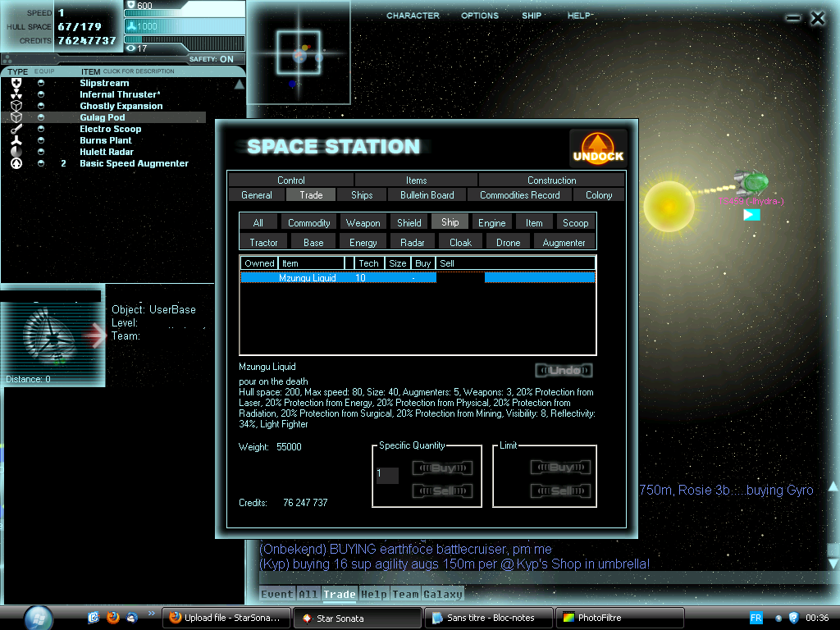The height and width of the screenshot is (630, 840).
Task: Open the Character menu
Action: point(413,16)
